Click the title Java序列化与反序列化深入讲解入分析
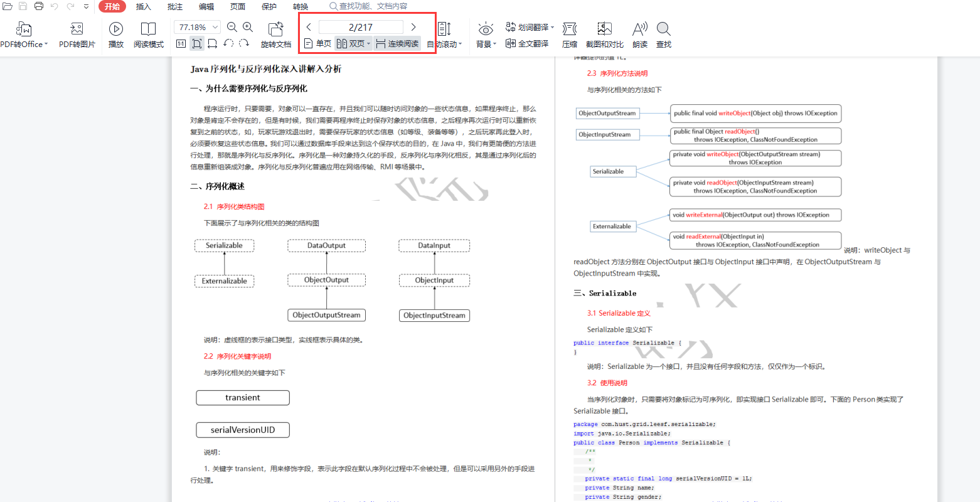980x502 pixels. 266,69
